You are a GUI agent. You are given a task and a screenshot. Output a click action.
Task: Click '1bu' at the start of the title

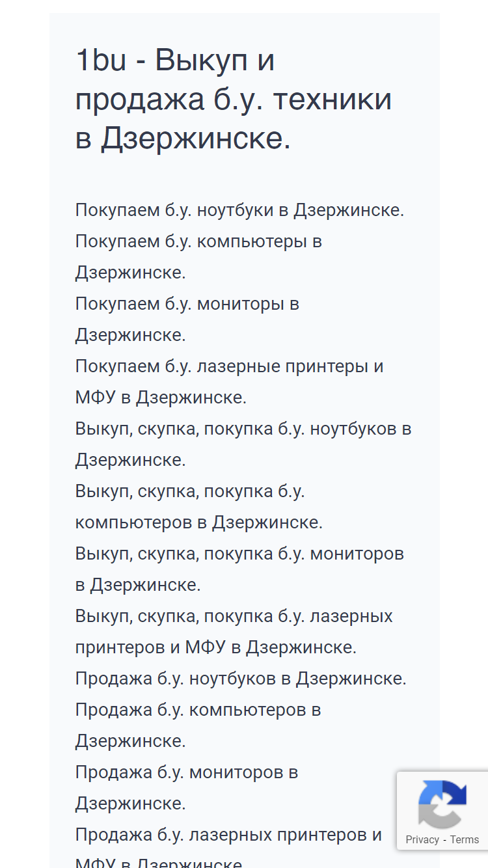(101, 61)
